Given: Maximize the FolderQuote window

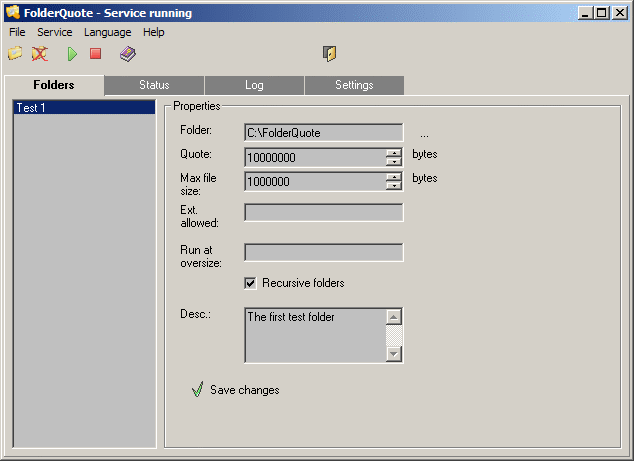Looking at the screenshot, I should coord(602,13).
